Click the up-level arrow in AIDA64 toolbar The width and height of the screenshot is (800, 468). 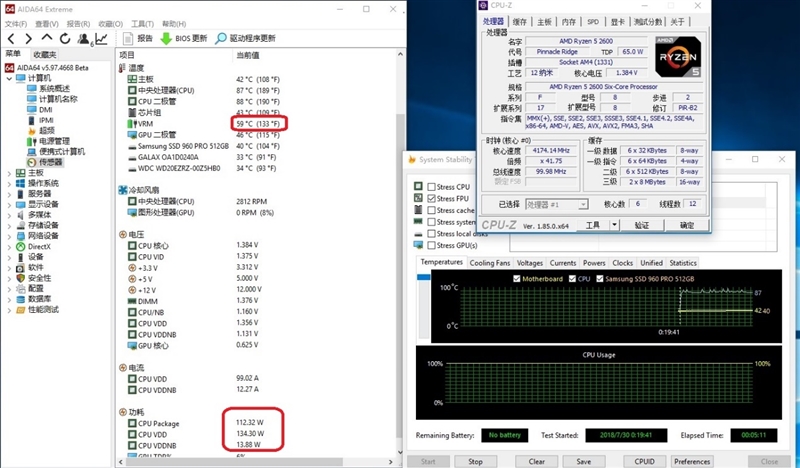(x=46, y=38)
